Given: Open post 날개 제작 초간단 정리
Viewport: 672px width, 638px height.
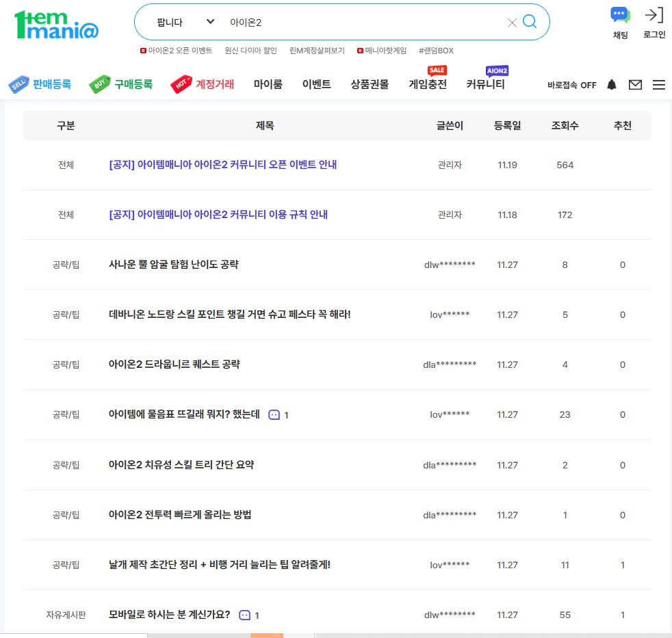Looking at the screenshot, I should tap(220, 565).
